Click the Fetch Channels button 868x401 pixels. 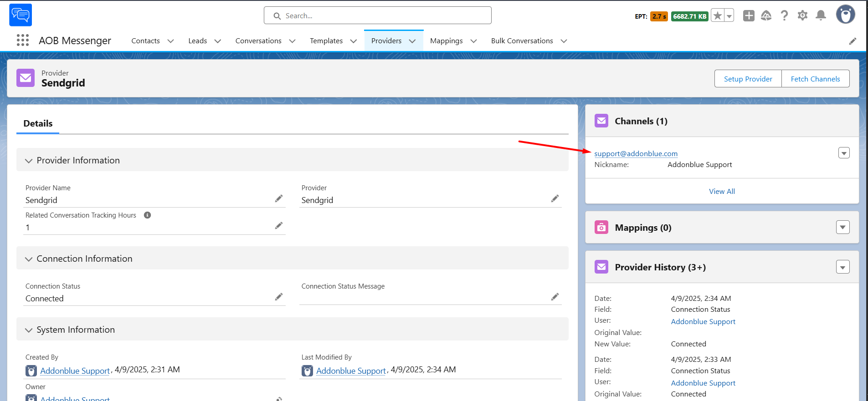click(x=816, y=79)
